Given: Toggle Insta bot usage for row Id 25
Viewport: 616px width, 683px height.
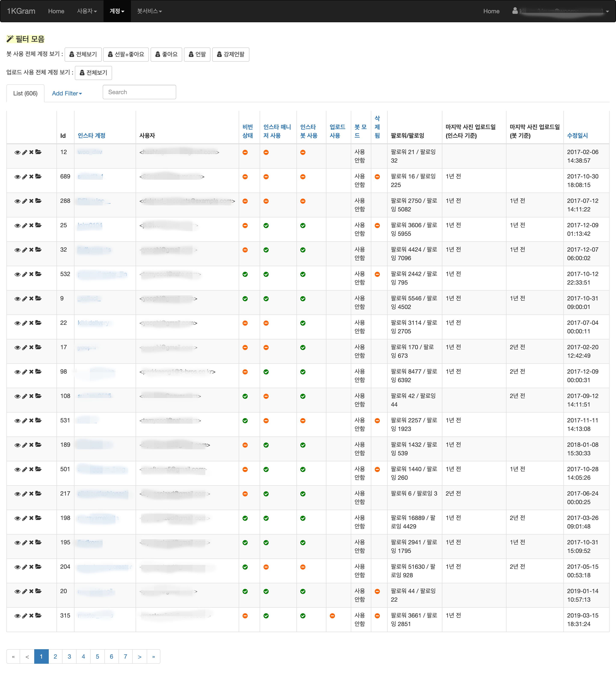Looking at the screenshot, I should pos(303,226).
